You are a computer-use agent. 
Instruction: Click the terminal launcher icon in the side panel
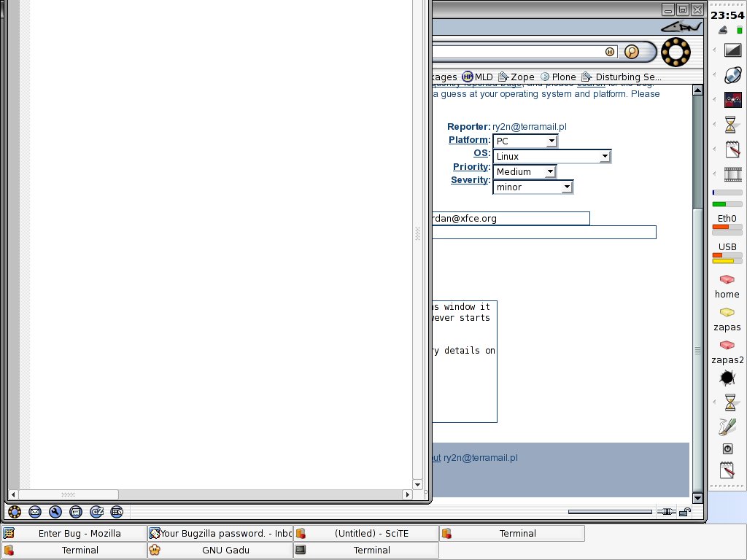tap(732, 50)
